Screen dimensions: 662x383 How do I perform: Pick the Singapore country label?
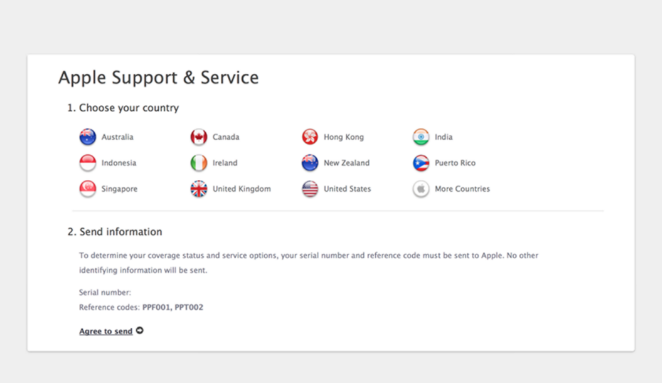119,189
